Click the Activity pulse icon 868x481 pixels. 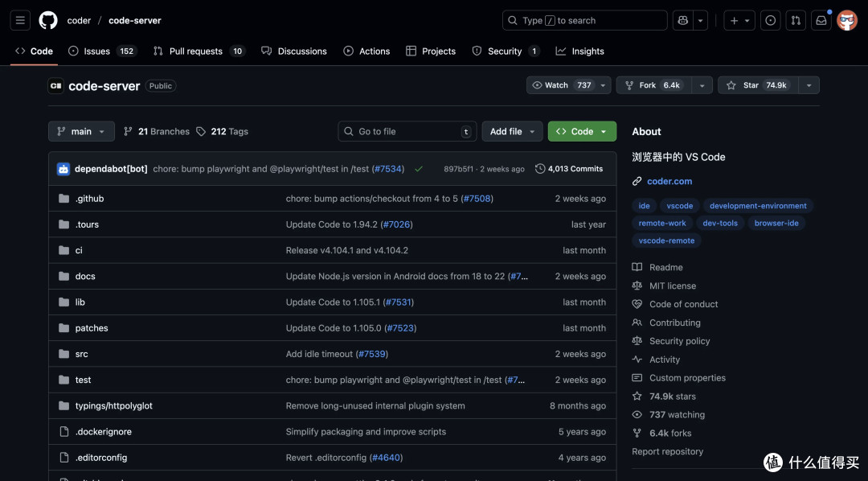point(637,360)
